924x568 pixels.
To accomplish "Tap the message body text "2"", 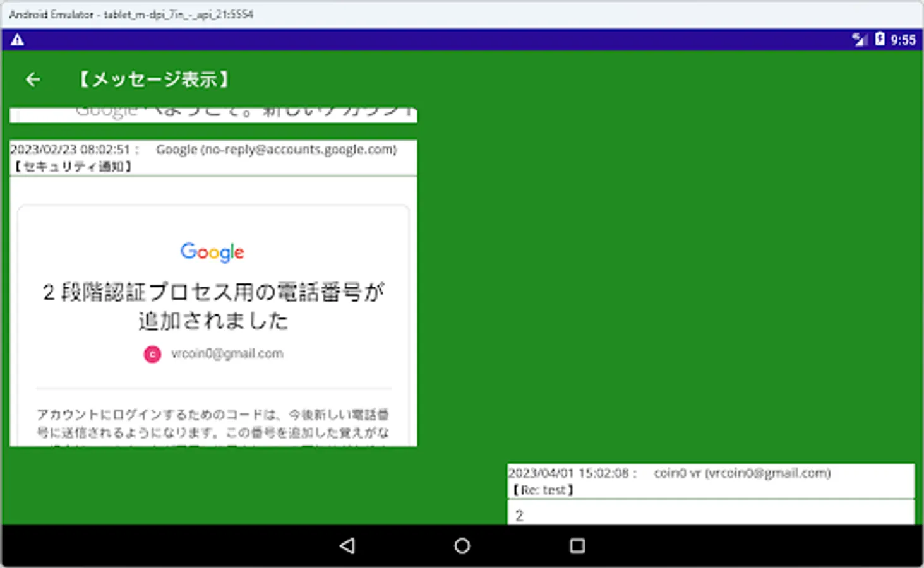I will pos(519,516).
